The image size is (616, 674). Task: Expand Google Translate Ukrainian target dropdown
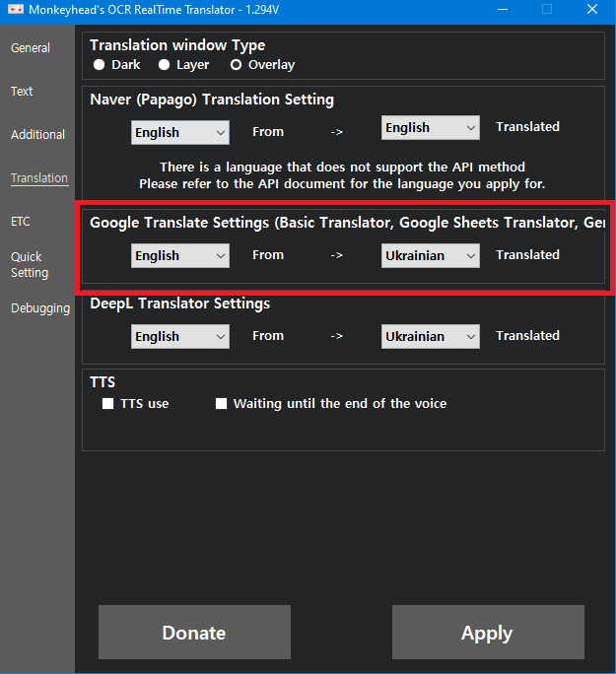(x=431, y=256)
